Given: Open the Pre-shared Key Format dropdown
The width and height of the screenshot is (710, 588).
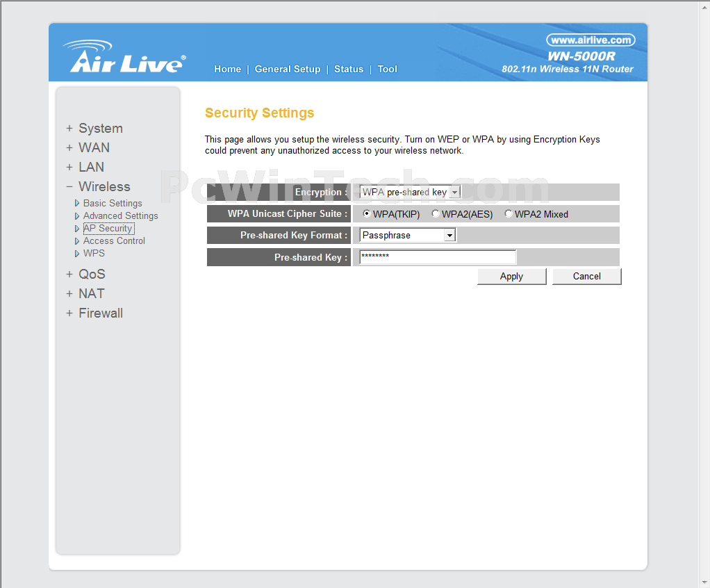Looking at the screenshot, I should (x=408, y=235).
